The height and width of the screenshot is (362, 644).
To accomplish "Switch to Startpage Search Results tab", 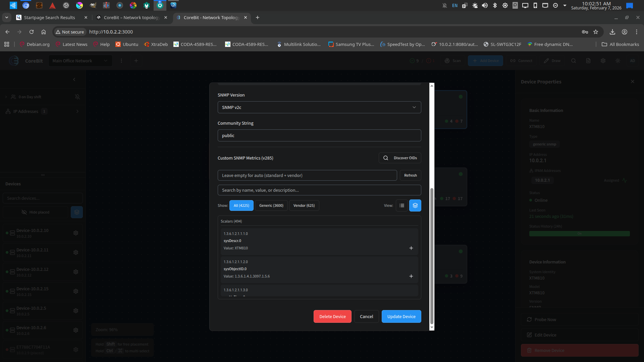I will tap(50, 17).
